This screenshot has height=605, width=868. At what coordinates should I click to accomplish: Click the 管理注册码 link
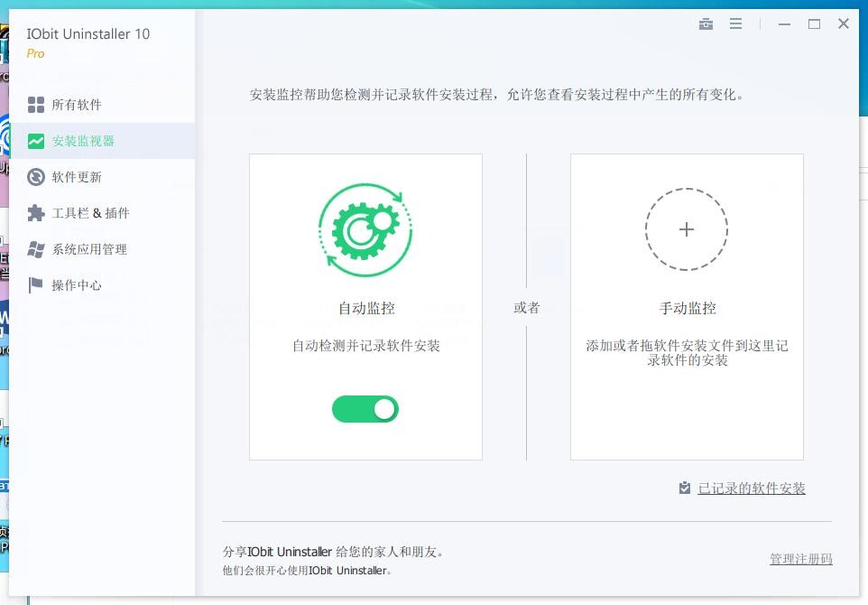point(800,559)
